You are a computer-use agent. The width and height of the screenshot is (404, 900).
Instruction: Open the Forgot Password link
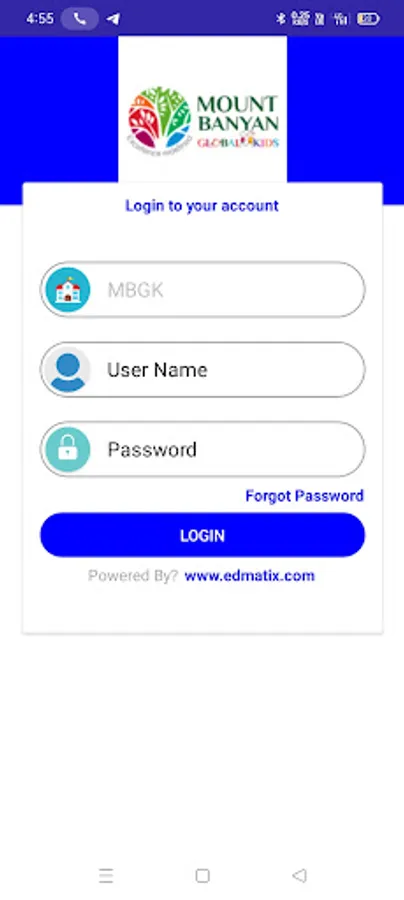[304, 496]
